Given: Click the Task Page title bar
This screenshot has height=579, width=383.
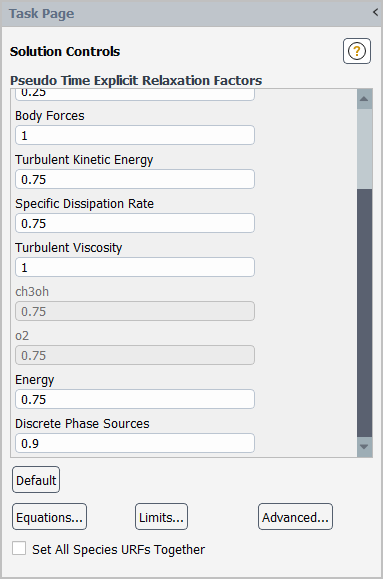Looking at the screenshot, I should [185, 14].
